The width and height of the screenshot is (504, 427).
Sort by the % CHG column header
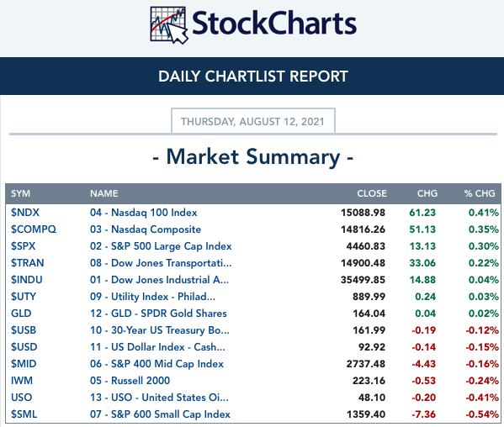[x=480, y=193]
